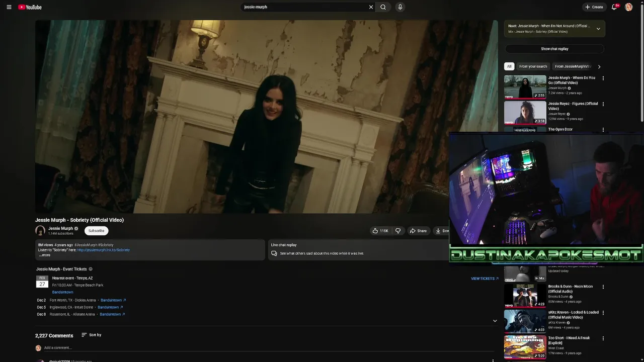Show more filter chips with arrow
The height and width of the screenshot is (362, 644).
[x=599, y=66]
